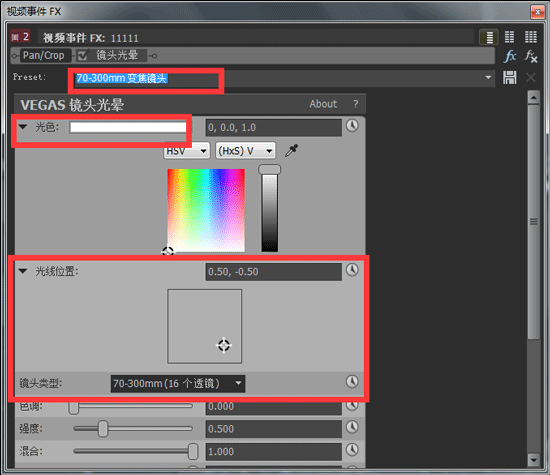Open the Preset dropdown arrow
The image size is (550, 475).
(x=488, y=78)
